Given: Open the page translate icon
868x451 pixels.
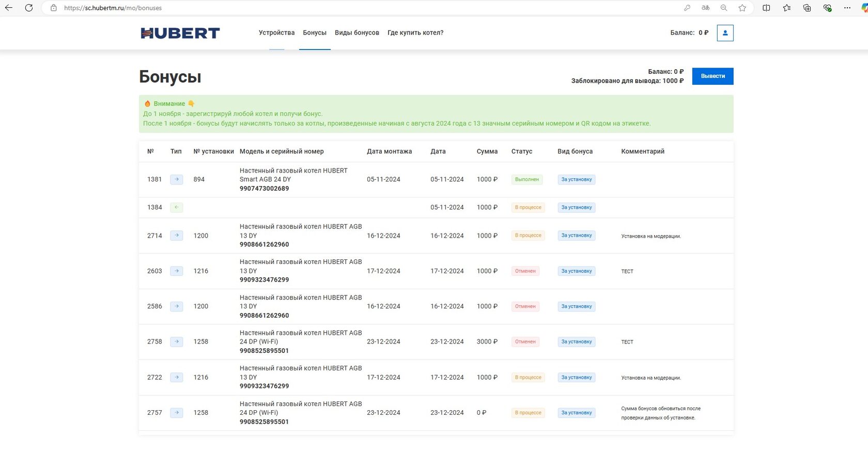Looking at the screenshot, I should pos(705,8).
